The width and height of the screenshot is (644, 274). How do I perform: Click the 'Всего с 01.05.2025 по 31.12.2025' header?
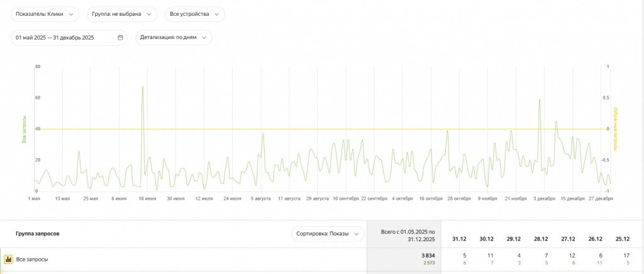[x=408, y=236]
